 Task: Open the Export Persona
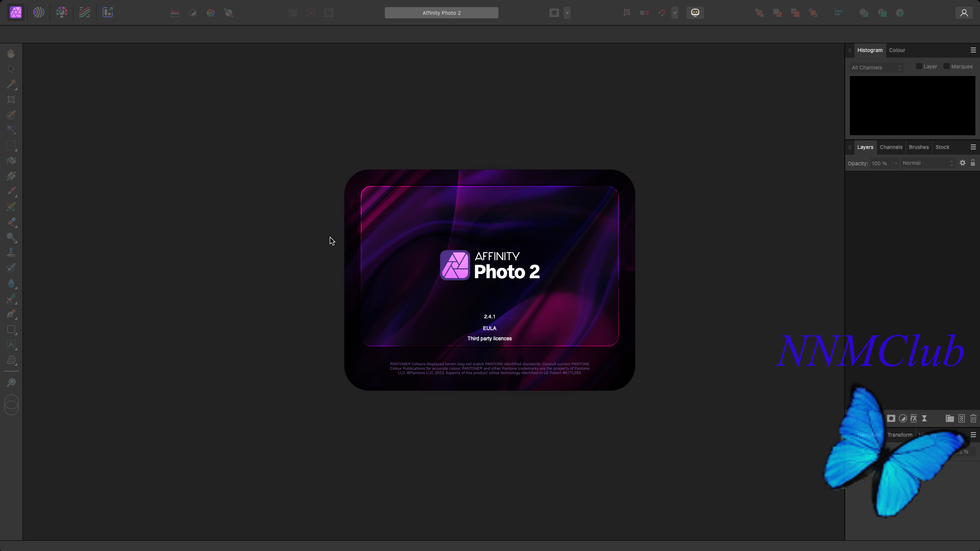pyautogui.click(x=108, y=13)
